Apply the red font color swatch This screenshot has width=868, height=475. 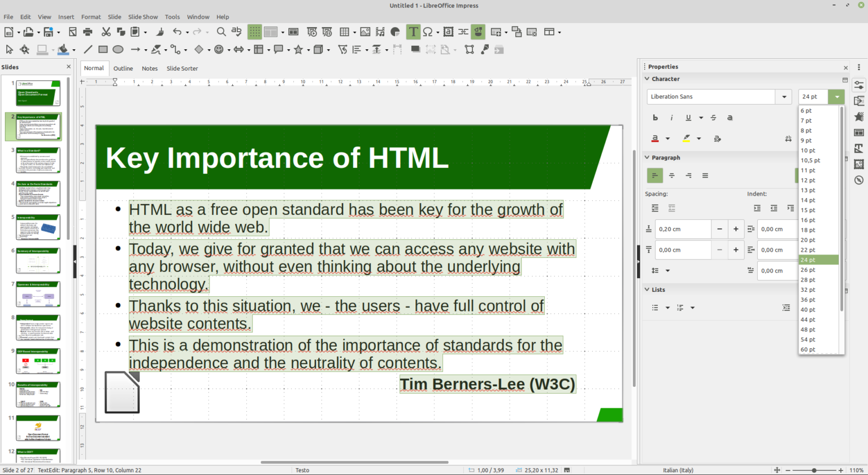655,139
